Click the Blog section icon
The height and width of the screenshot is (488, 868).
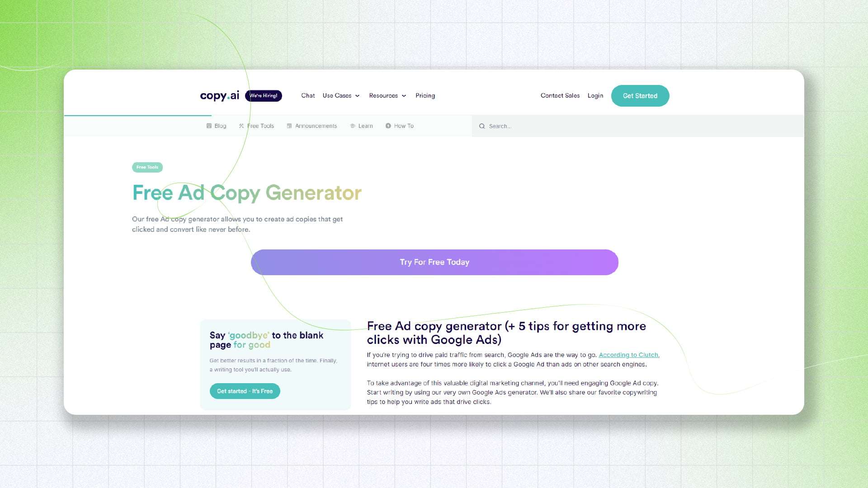pyautogui.click(x=209, y=126)
